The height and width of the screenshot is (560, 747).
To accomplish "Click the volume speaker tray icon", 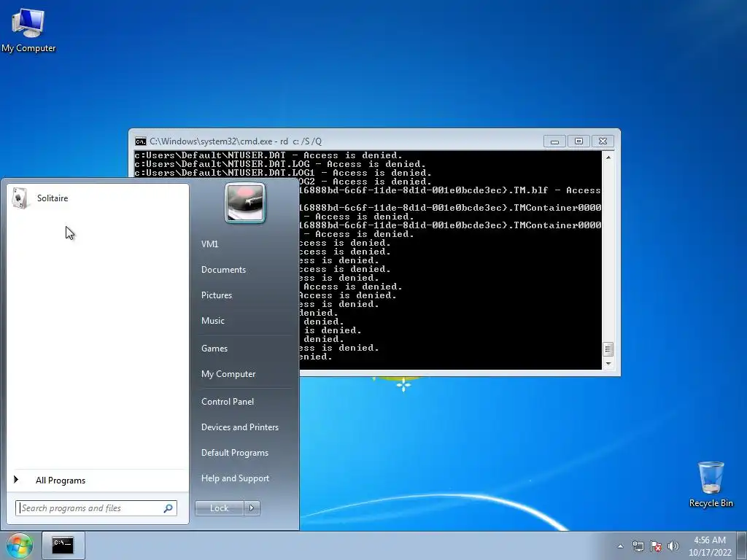I will click(x=673, y=546).
